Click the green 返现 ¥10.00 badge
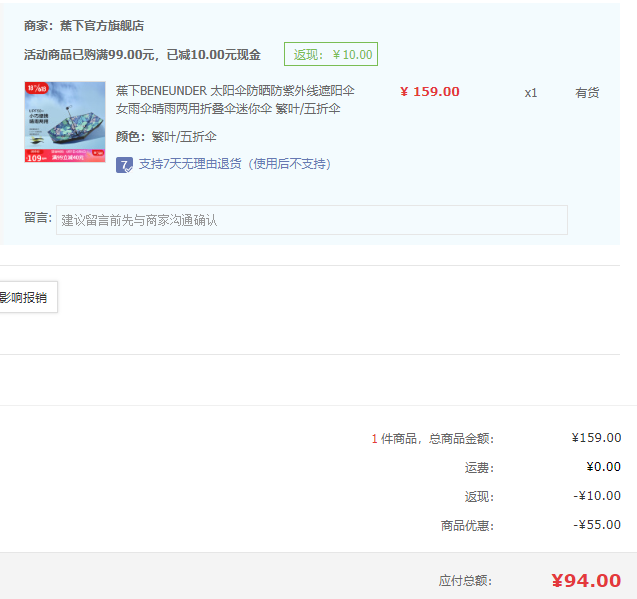The height and width of the screenshot is (599, 637). (331, 54)
